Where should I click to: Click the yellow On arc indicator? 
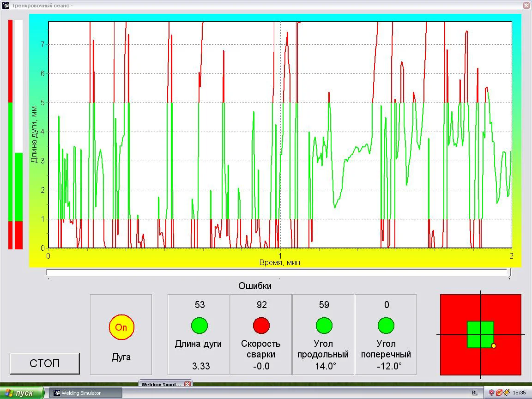[x=121, y=327]
